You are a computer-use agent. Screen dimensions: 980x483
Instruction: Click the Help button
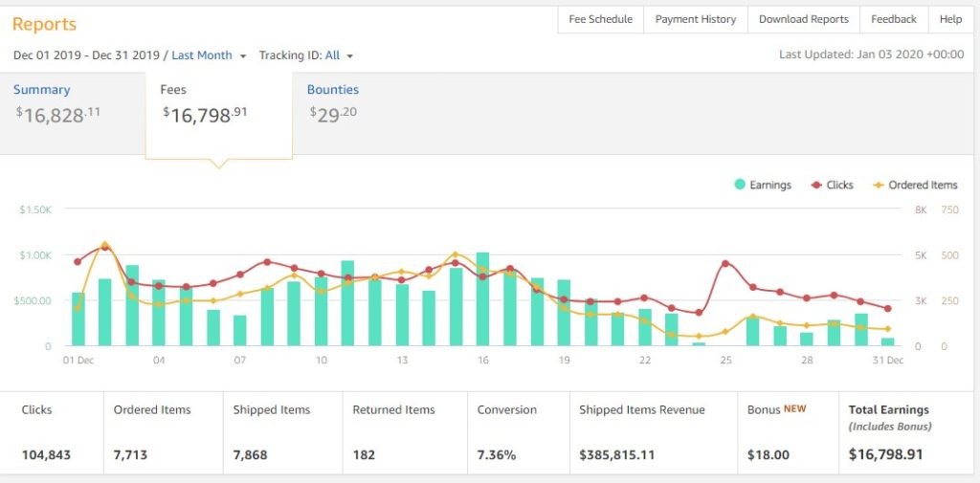[950, 19]
